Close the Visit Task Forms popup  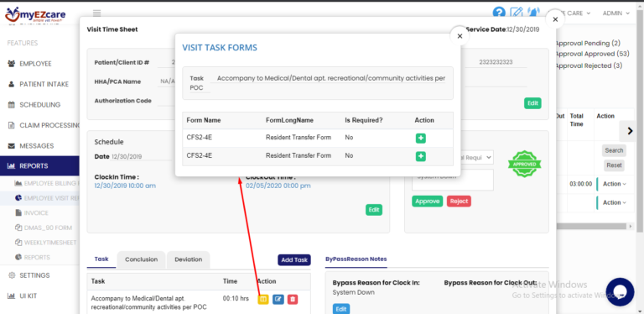(x=460, y=36)
